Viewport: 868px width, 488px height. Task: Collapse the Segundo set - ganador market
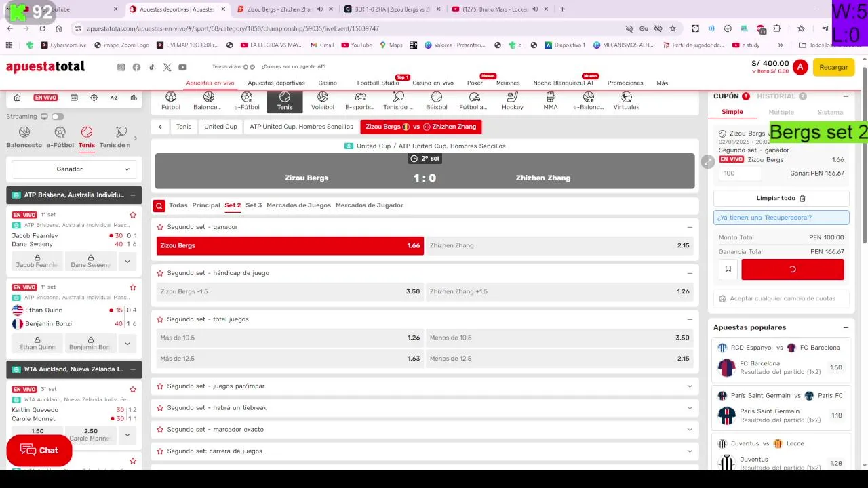pos(690,227)
